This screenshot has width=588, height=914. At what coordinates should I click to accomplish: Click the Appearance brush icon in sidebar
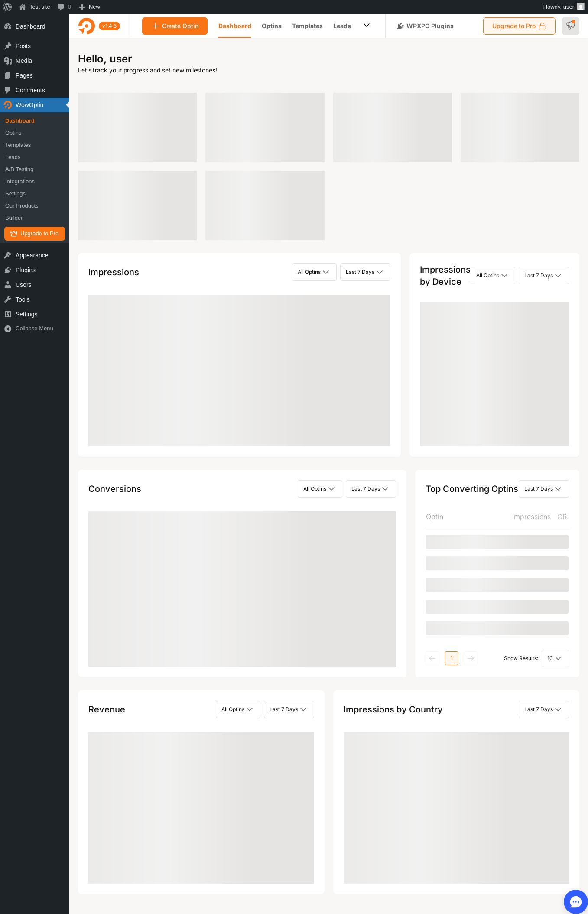[x=8, y=255]
